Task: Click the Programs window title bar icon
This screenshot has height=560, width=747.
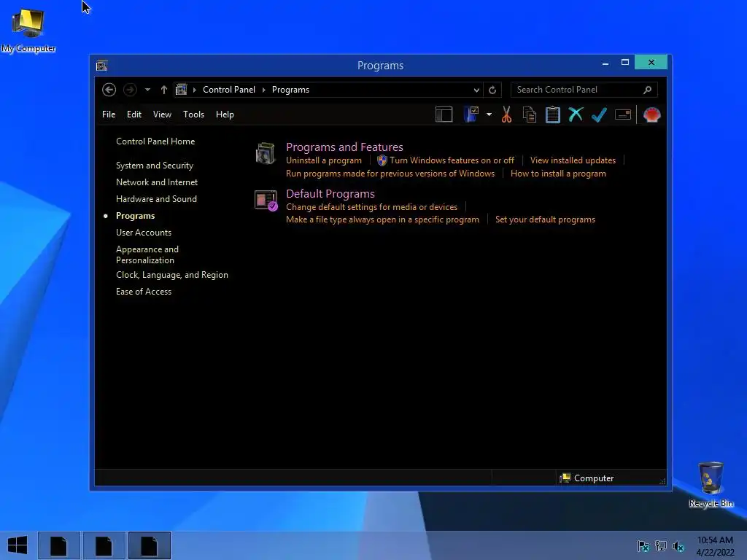Action: click(x=101, y=65)
